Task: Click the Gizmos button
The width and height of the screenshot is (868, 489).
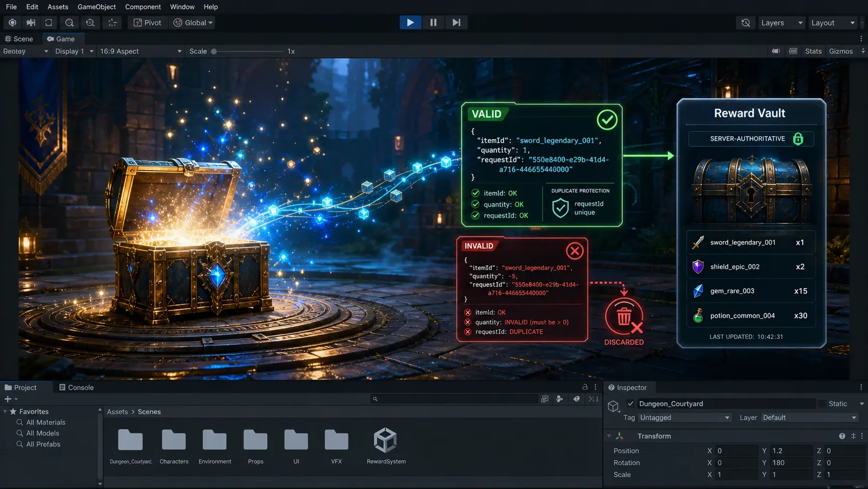Action: [840, 51]
